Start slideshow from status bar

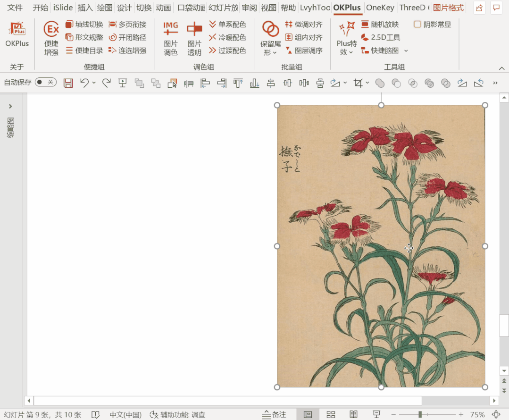pyautogui.click(x=376, y=414)
